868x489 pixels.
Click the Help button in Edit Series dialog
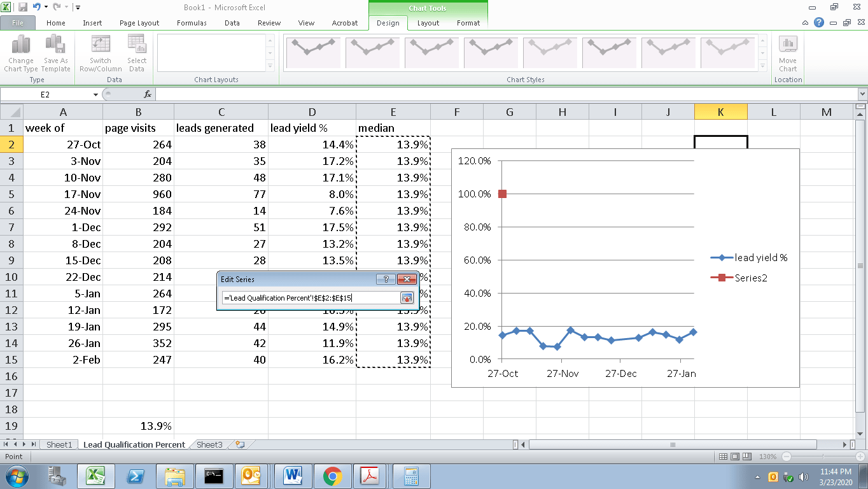(x=386, y=280)
